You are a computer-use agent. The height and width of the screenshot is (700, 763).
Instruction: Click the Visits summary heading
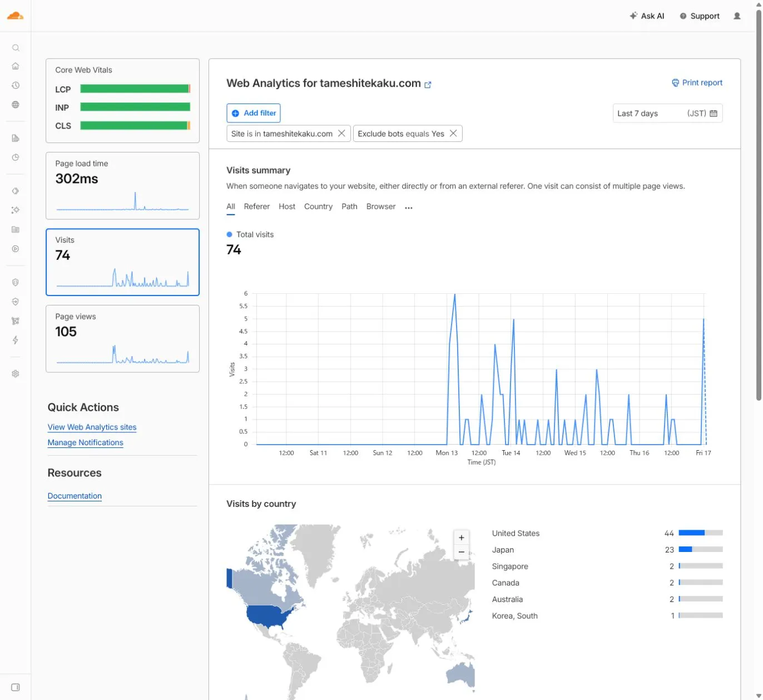point(258,170)
